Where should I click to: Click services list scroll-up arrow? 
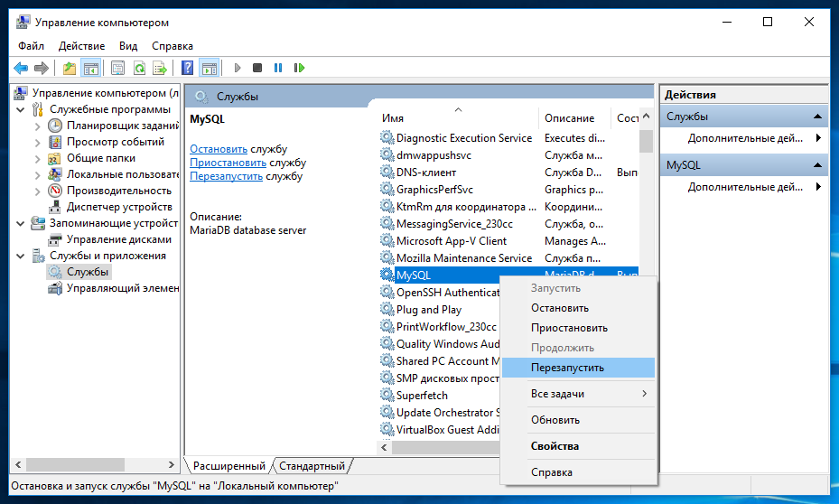tap(646, 117)
